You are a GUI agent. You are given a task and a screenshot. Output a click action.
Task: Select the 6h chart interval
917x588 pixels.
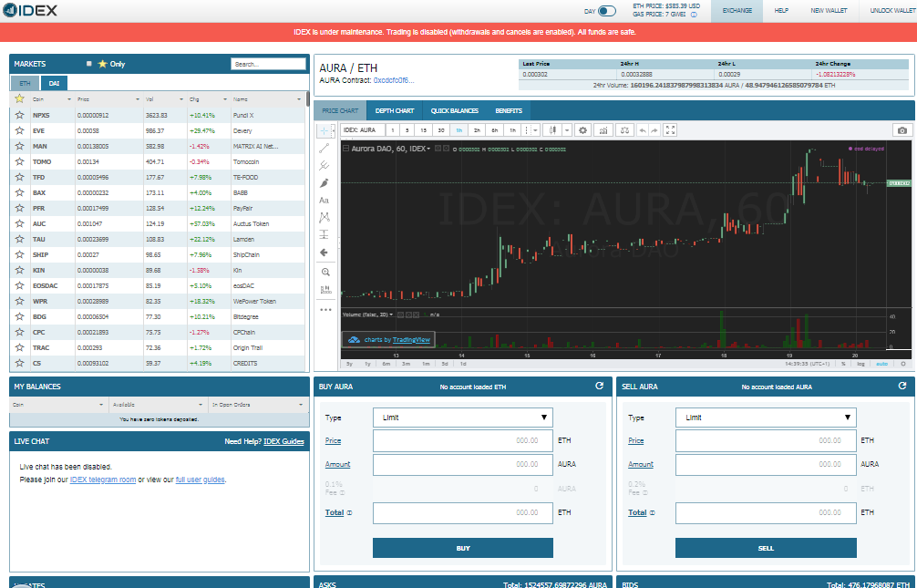coord(495,129)
